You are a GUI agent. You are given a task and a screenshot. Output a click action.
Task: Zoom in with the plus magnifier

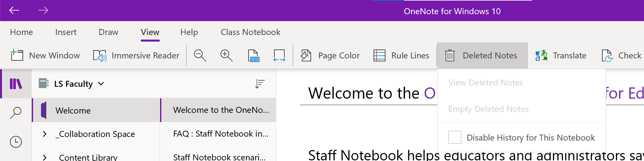pos(226,55)
